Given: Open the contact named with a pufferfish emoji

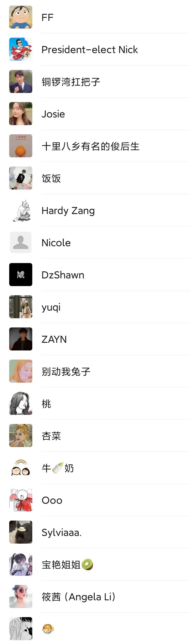Looking at the screenshot, I should (95, 628).
